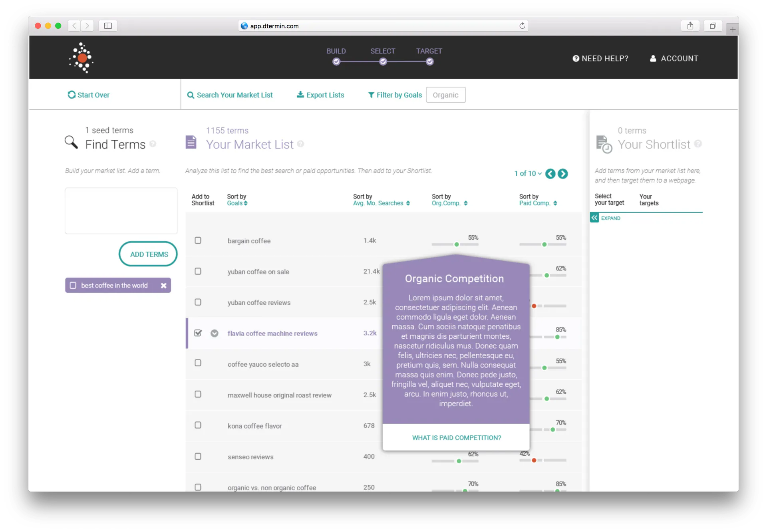767x532 pixels.
Task: Click senseo reviews organic competition slider dot
Action: click(x=459, y=461)
